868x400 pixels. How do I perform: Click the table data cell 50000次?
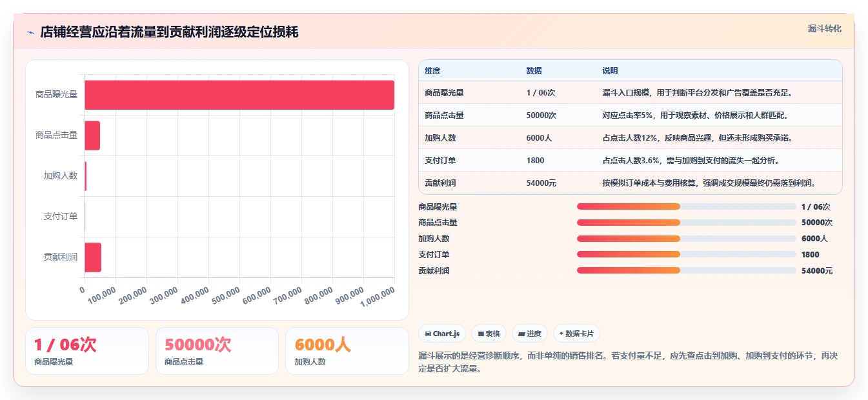click(x=558, y=115)
